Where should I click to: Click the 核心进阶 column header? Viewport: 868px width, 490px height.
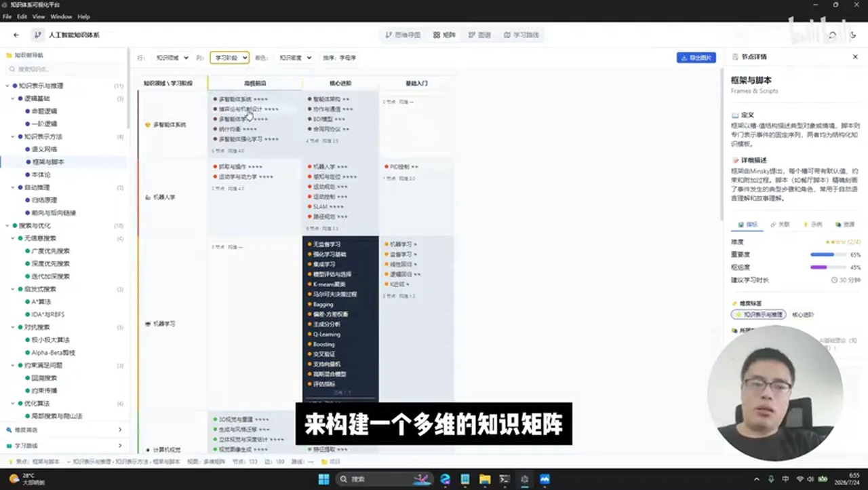[x=340, y=83]
